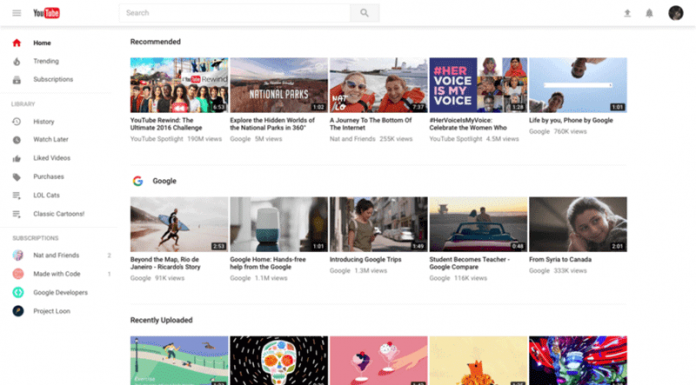This screenshot has height=385, width=696.
Task: Click the Liked Videos thumbs-up icon
Action: pos(17,159)
